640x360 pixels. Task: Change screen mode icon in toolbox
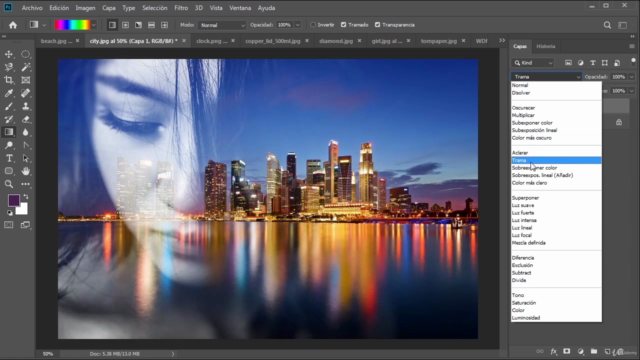(25, 225)
